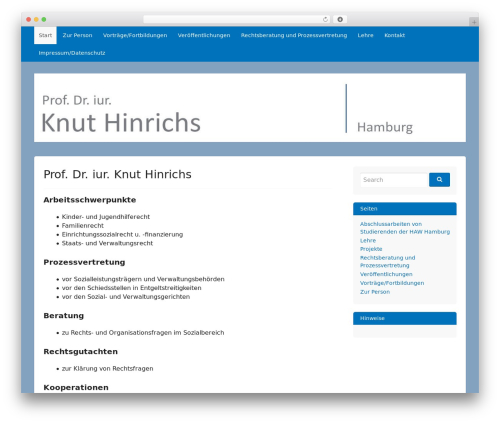The width and height of the screenshot is (500, 423).
Task: Click the download icon beside address bar
Action: [340, 20]
